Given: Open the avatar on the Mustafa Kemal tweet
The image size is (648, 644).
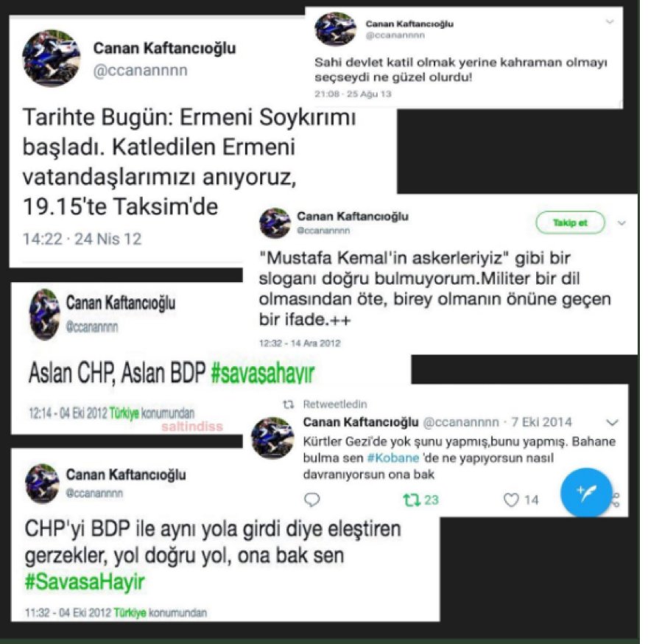Looking at the screenshot, I should tap(275, 223).
